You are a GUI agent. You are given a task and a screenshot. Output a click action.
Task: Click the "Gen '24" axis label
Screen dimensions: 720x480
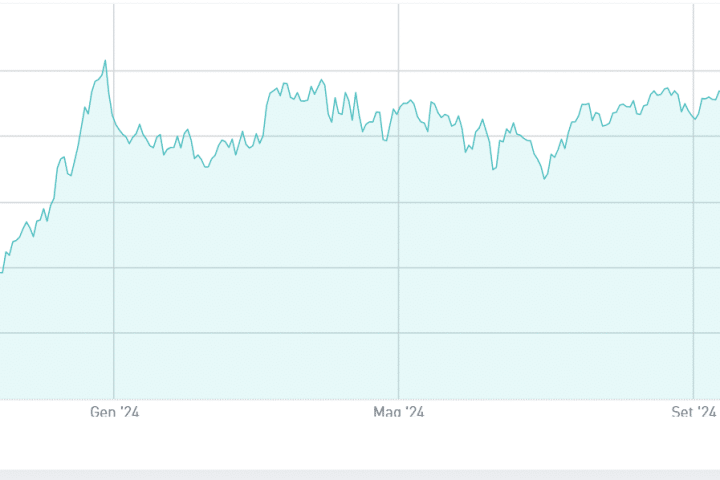click(x=115, y=412)
